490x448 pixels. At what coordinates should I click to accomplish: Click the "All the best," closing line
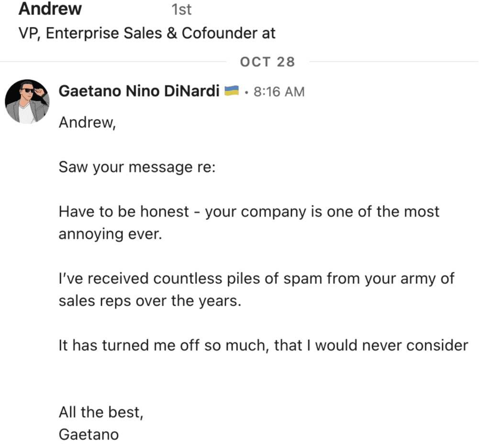pos(100,412)
